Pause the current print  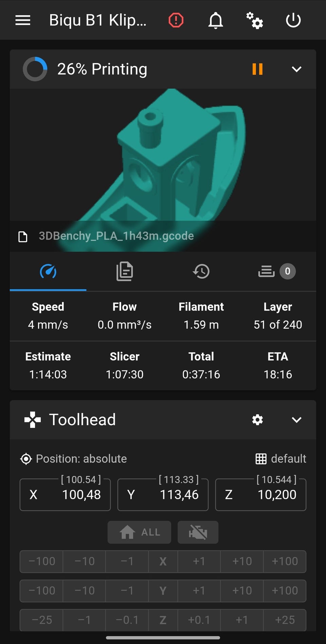pos(257,69)
